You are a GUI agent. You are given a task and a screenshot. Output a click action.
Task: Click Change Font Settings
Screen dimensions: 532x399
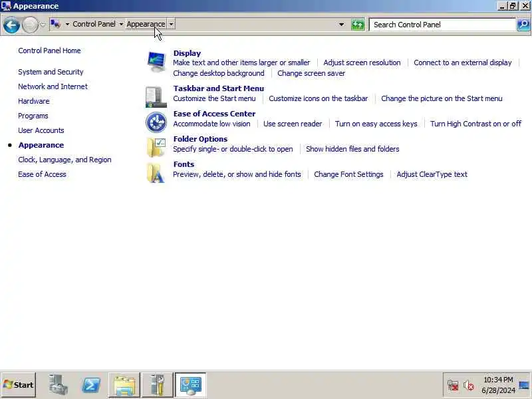pos(348,174)
